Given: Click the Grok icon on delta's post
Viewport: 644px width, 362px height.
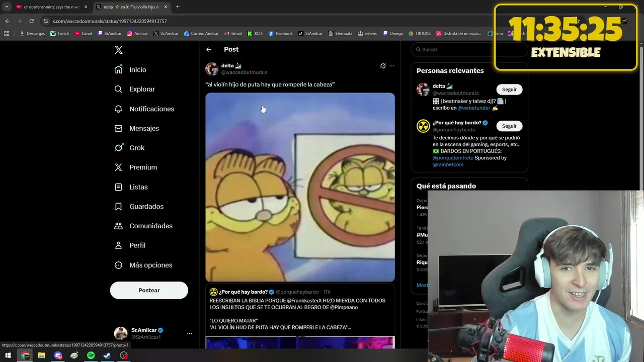Looking at the screenshot, I should (383, 66).
